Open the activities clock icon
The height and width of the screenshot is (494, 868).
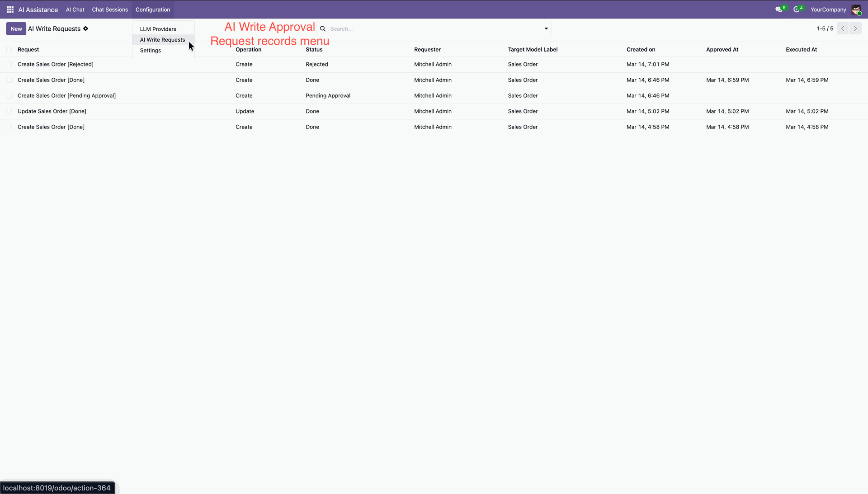[x=797, y=9]
